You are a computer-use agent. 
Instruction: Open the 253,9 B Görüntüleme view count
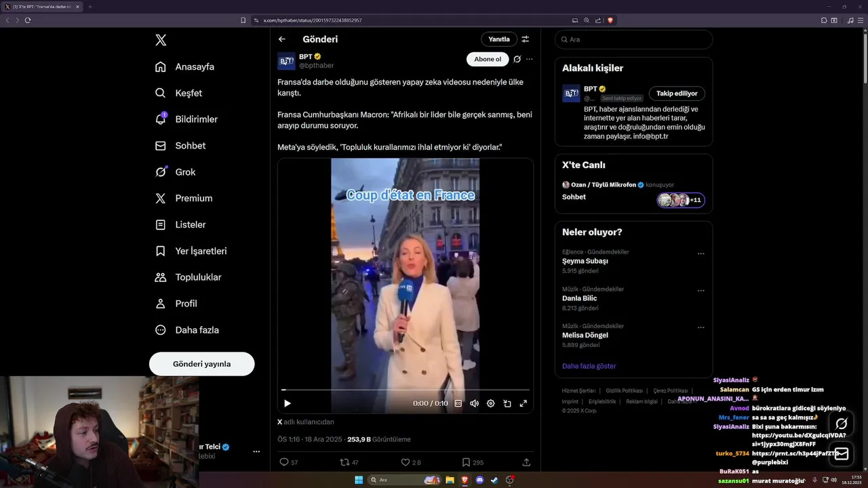pyautogui.click(x=378, y=439)
